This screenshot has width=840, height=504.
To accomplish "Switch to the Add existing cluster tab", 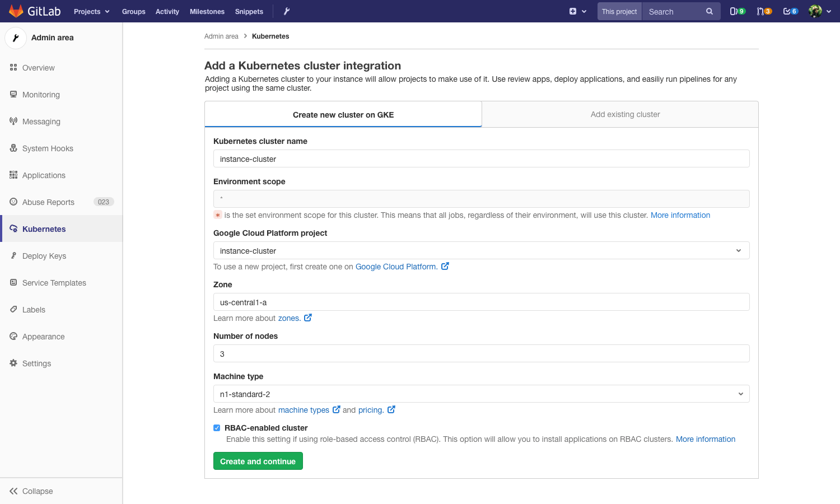I will point(625,114).
